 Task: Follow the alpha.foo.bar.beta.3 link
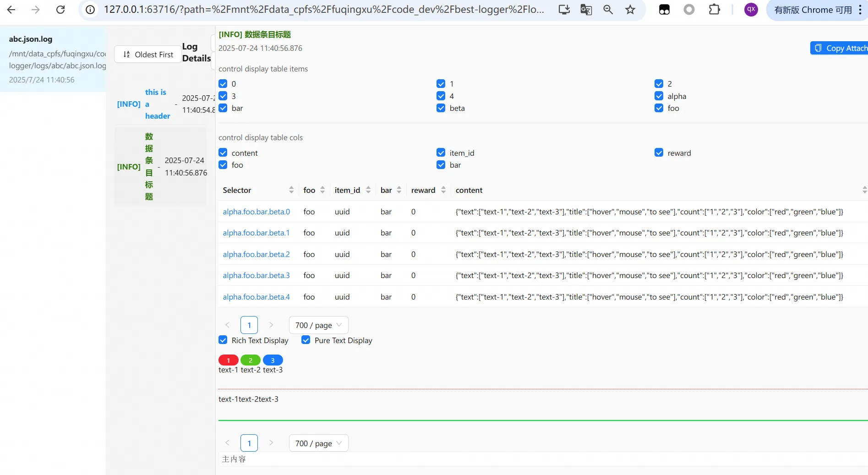point(256,275)
